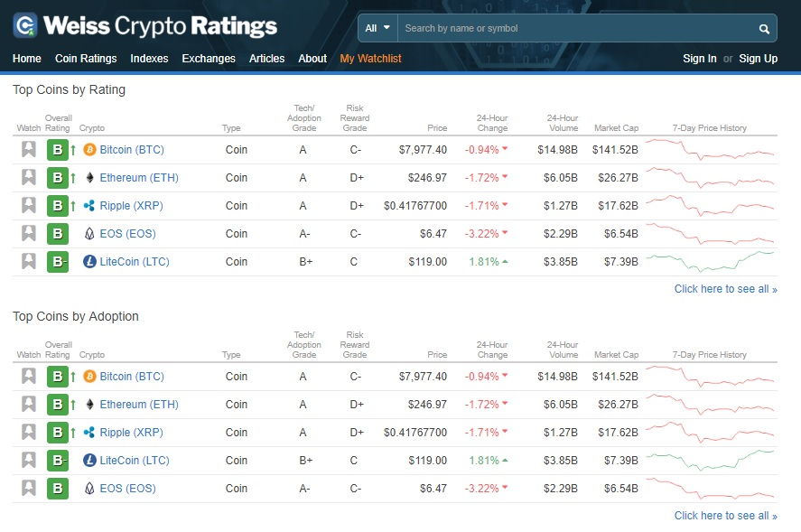Click the magnifier search icon
The height and width of the screenshot is (532, 801).
tap(764, 29)
